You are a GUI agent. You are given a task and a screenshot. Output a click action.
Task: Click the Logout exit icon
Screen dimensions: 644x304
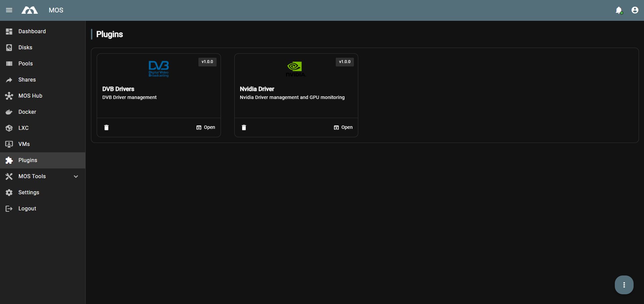[x=9, y=208]
